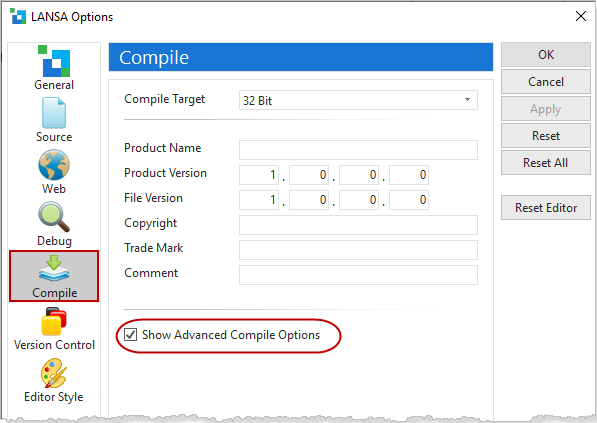597x423 pixels.
Task: Click into the Comment text field
Action: tap(358, 275)
